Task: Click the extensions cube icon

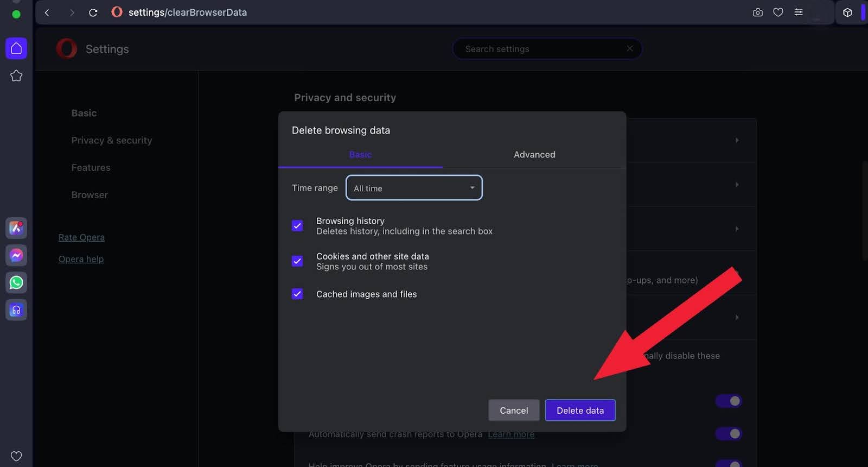Action: coord(847,12)
